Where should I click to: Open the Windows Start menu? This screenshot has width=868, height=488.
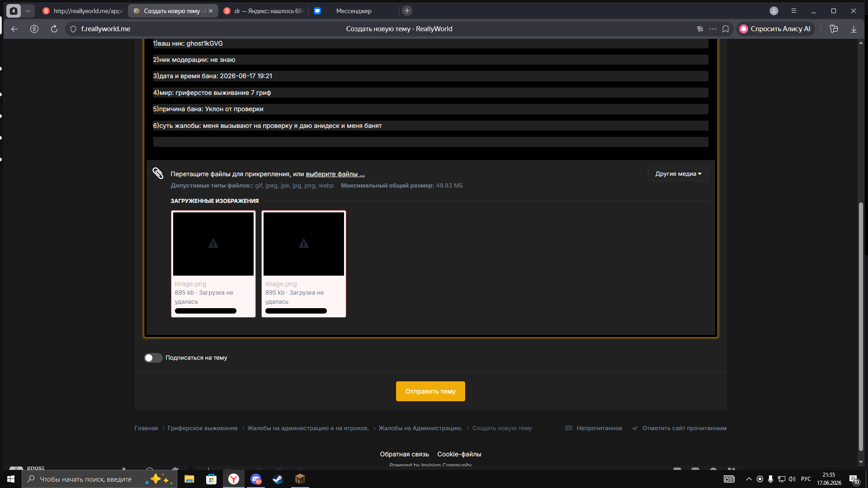(x=11, y=479)
